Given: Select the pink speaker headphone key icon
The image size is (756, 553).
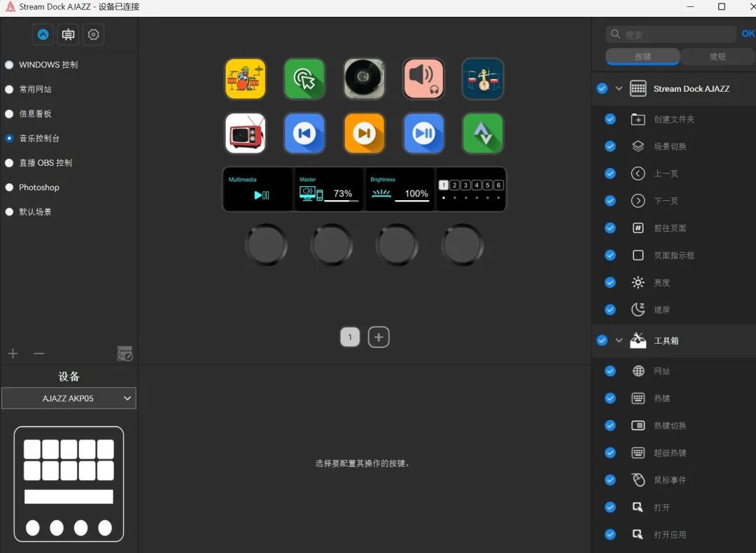Looking at the screenshot, I should point(423,78).
